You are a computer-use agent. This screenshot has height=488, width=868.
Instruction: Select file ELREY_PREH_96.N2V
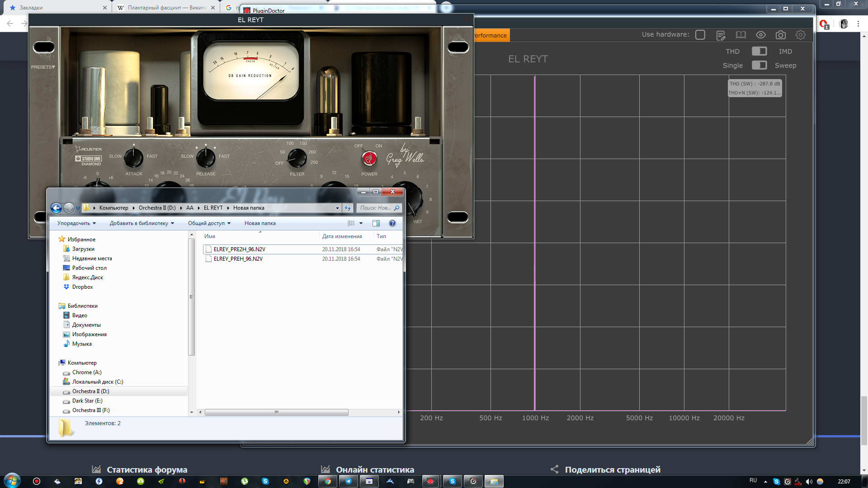(238, 259)
